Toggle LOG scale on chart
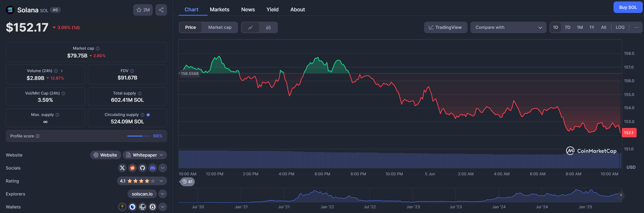The width and height of the screenshot is (644, 213). (620, 27)
